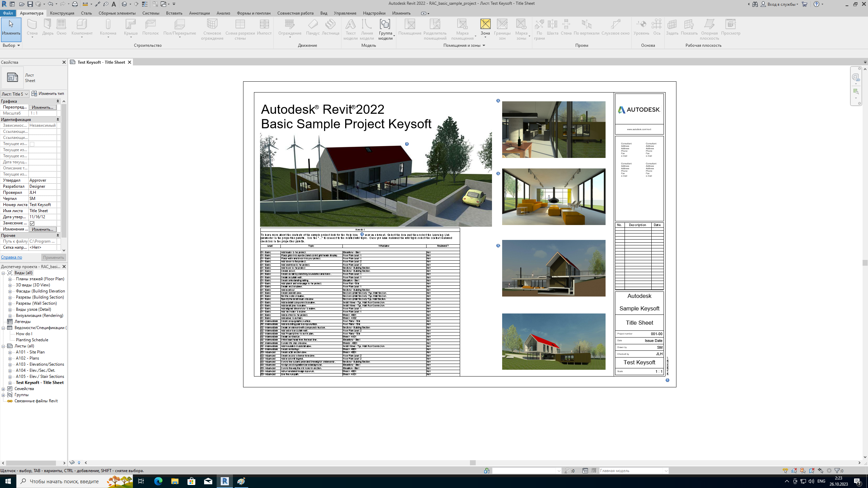Screen dimensions: 868x488
Task: Switch to the Вставить ribbon tab
Action: click(174, 13)
